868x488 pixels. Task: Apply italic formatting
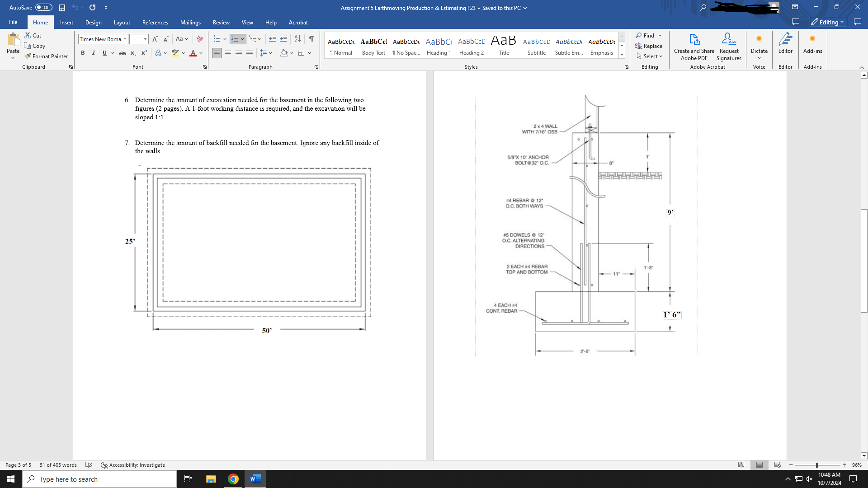click(x=94, y=53)
